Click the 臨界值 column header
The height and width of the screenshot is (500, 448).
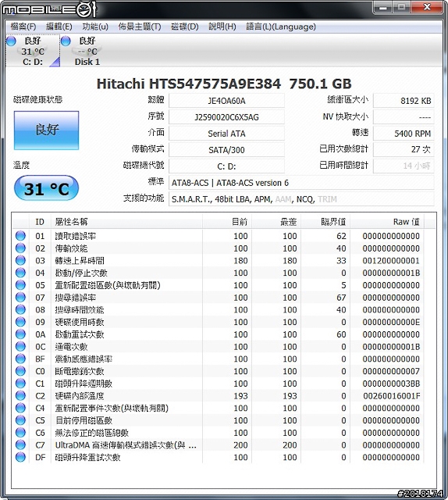coord(325,222)
